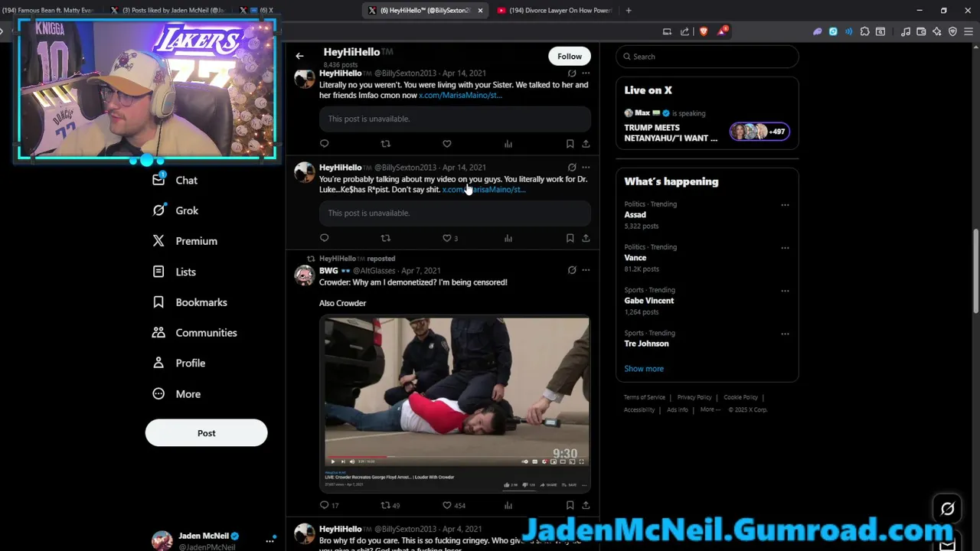Open the browser extensions puzzle icon

(864, 31)
